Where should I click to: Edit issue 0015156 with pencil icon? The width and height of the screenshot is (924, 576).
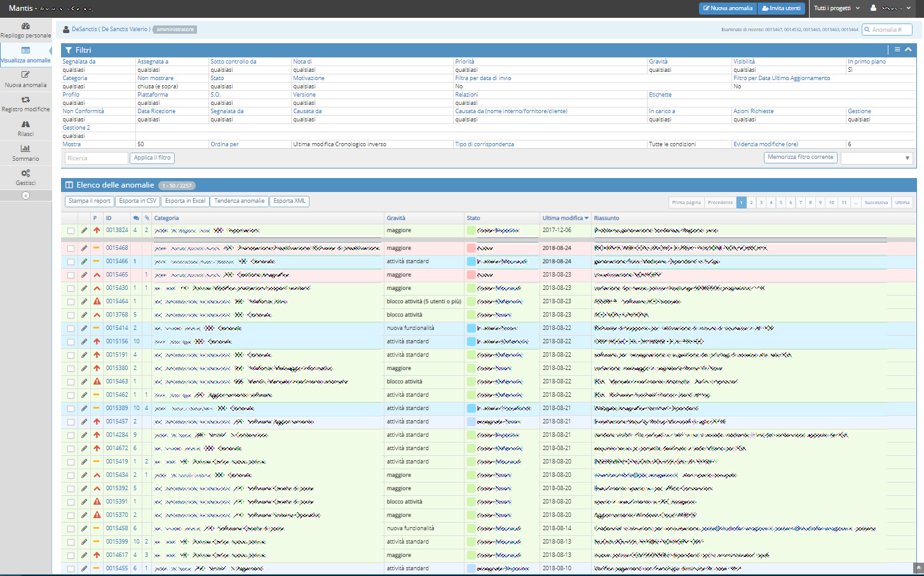84,341
